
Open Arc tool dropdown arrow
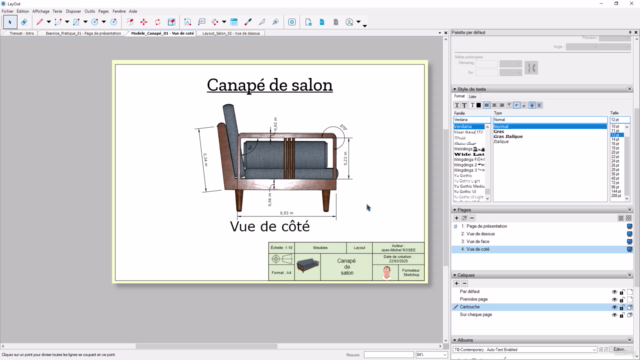coord(67,22)
